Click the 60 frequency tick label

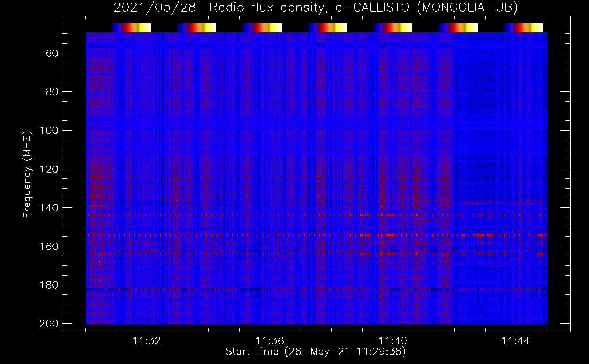52,54
